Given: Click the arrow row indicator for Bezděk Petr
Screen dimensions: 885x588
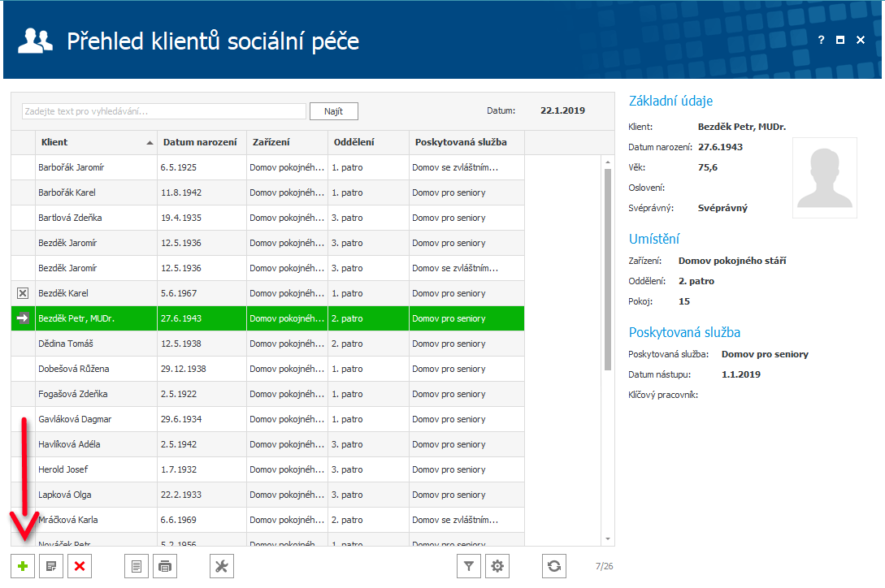Looking at the screenshot, I should (x=23, y=318).
